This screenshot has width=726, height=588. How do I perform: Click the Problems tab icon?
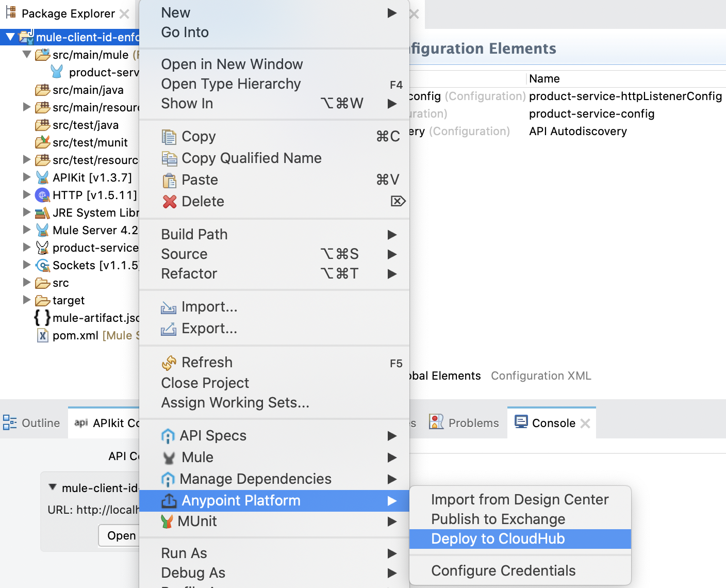tap(437, 422)
